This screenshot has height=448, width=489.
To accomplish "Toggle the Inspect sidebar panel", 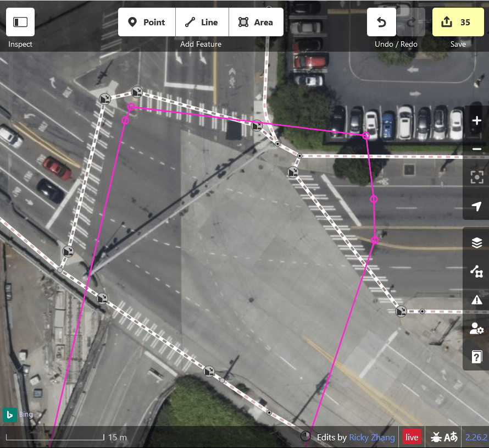I will point(20,22).
